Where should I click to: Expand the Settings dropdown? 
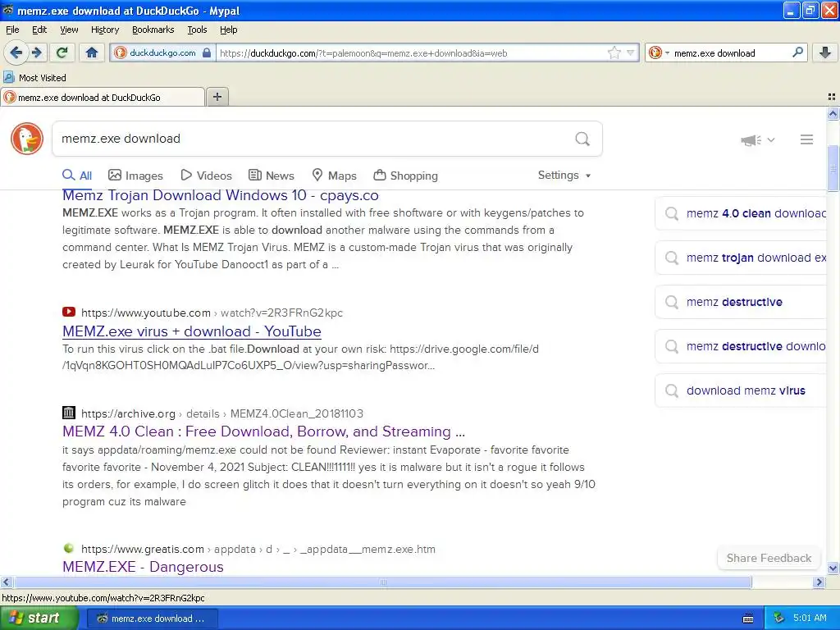tap(564, 176)
